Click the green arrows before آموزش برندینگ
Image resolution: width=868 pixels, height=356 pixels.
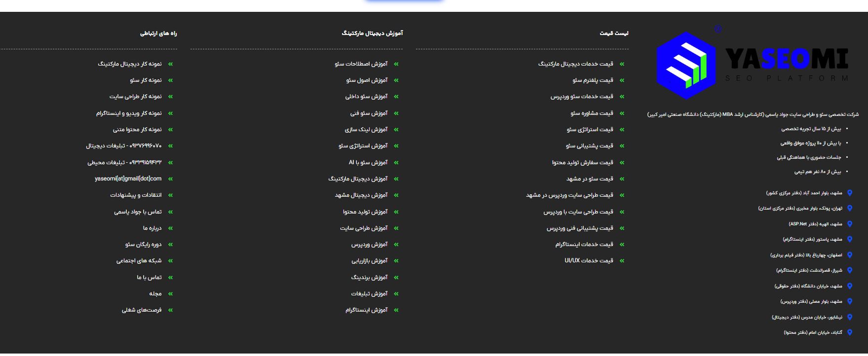[396, 278]
